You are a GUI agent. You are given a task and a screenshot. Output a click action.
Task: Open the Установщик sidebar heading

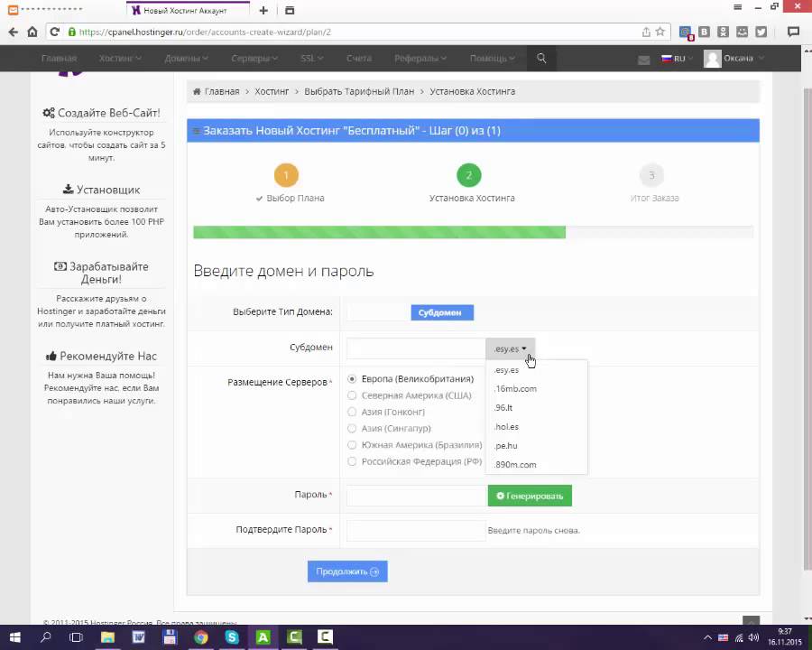(x=101, y=190)
